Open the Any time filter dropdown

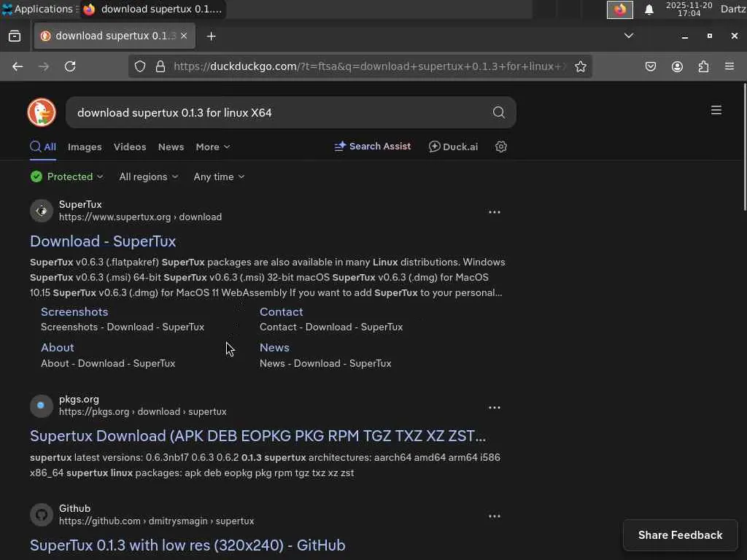coord(219,176)
